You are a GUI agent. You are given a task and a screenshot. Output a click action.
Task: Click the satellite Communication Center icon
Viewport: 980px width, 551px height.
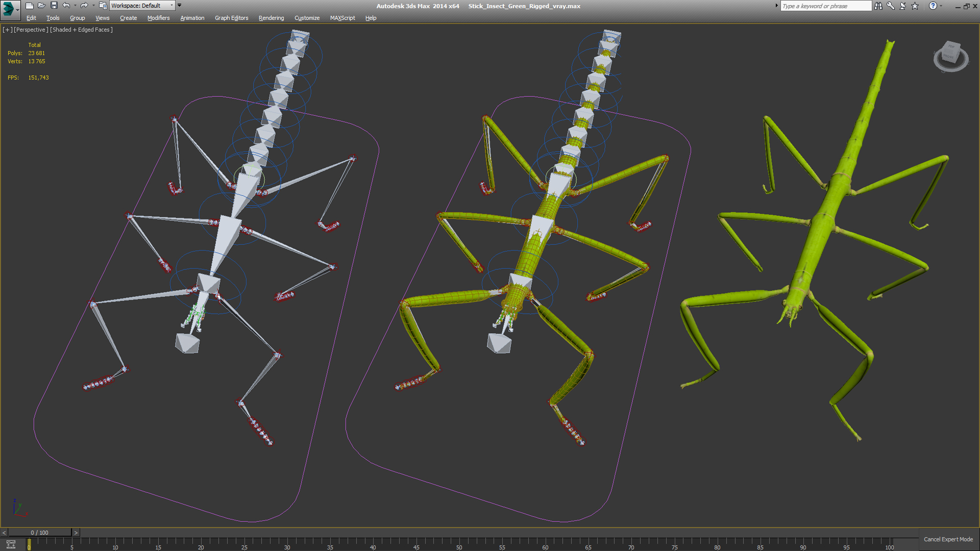point(903,6)
